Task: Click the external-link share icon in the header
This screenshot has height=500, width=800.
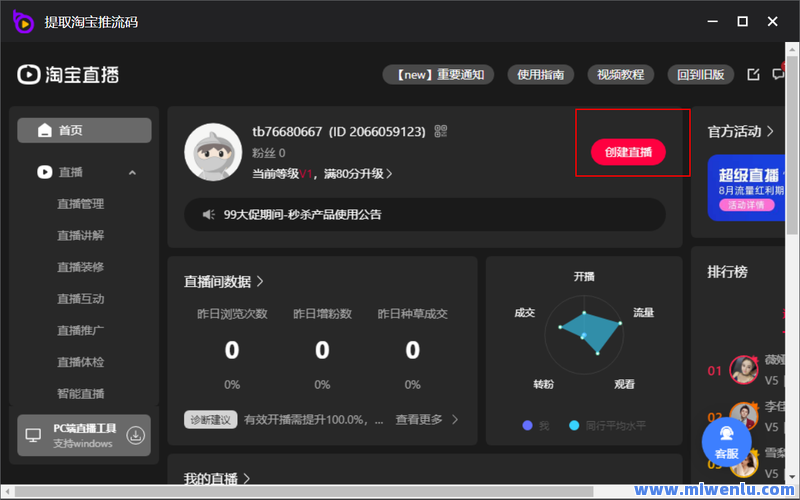Action: tap(753, 74)
